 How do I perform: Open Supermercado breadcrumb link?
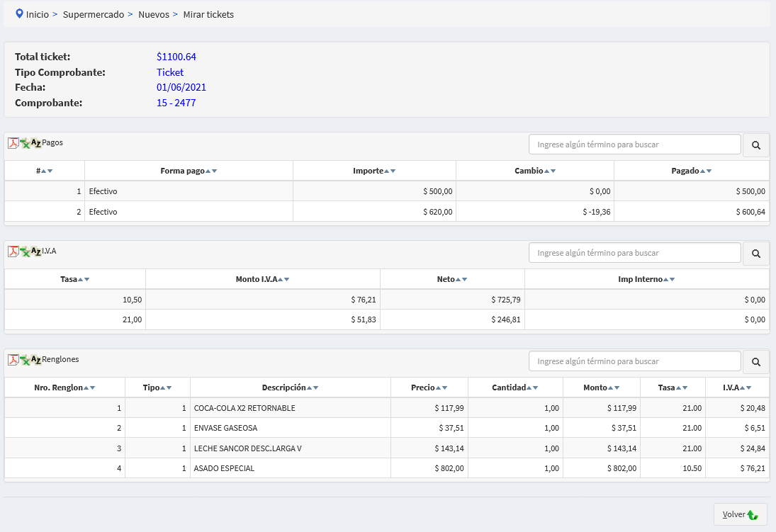(x=93, y=14)
